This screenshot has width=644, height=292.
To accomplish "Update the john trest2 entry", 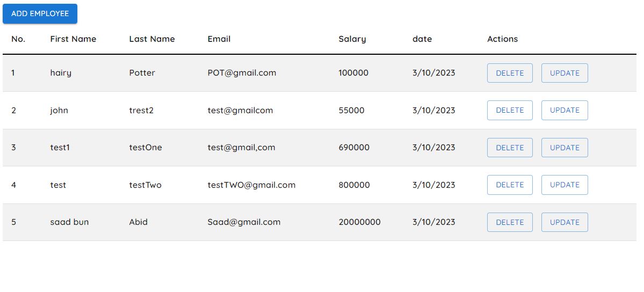I will click(x=565, y=110).
